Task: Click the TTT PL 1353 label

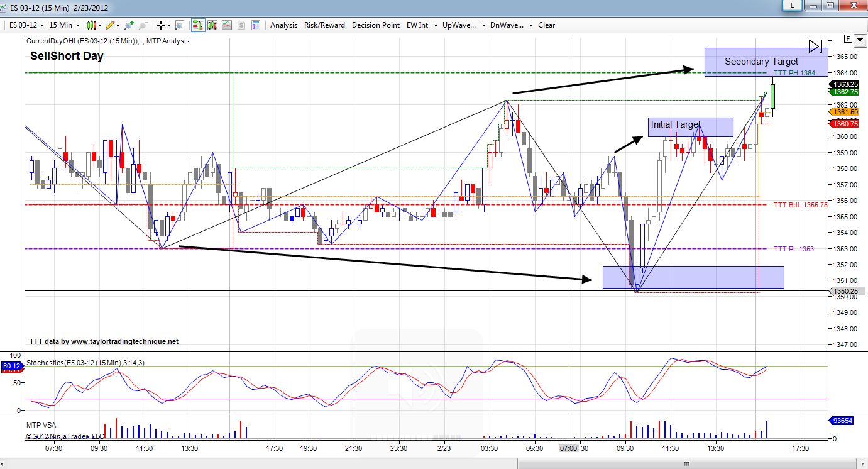Action: 794,249
